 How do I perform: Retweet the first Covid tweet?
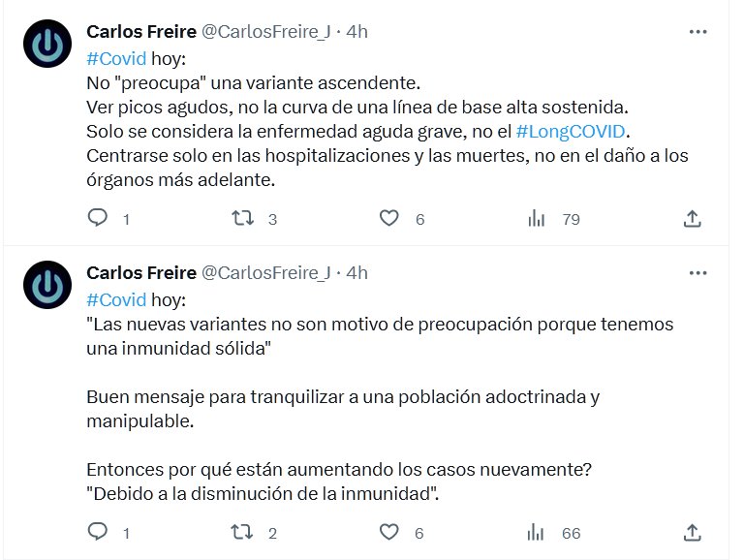tap(243, 219)
